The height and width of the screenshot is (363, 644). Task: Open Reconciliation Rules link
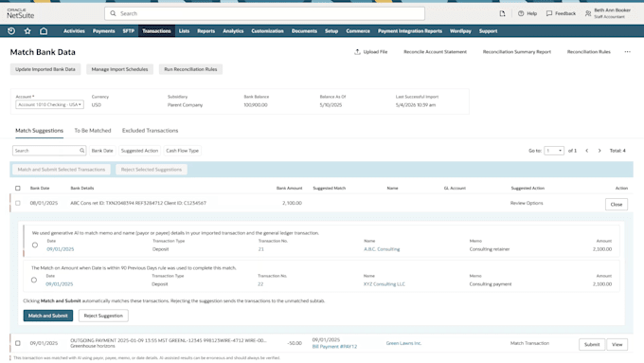click(x=588, y=52)
